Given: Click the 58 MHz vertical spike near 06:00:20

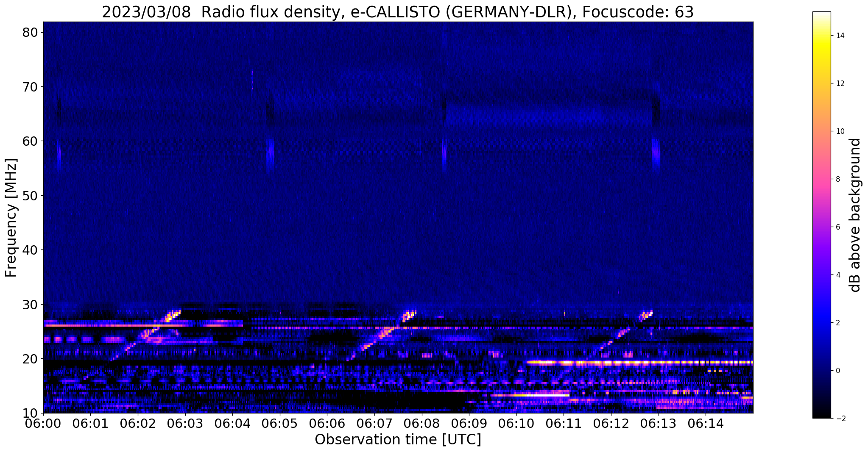Looking at the screenshot, I should coord(59,154).
